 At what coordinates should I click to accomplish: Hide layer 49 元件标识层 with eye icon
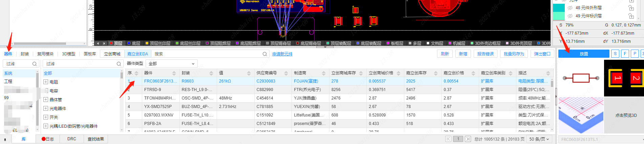coord(570,16)
